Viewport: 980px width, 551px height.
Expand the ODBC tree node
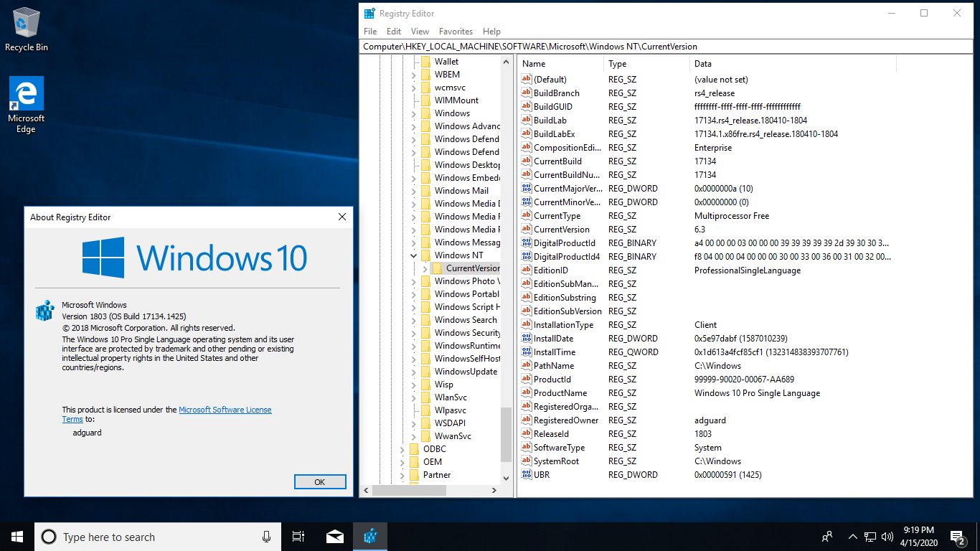point(402,449)
